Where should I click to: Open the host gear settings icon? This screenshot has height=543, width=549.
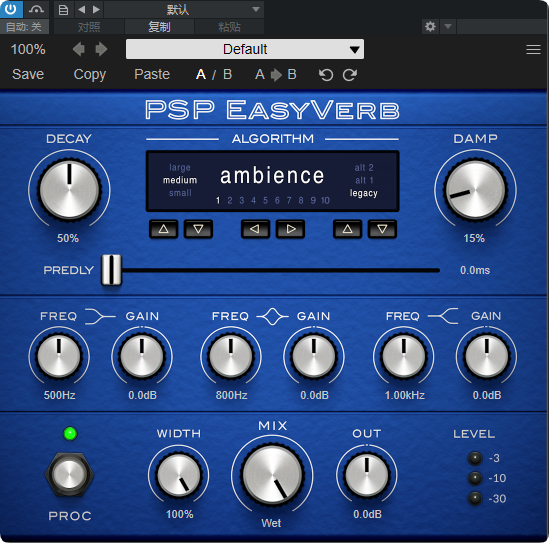(430, 27)
